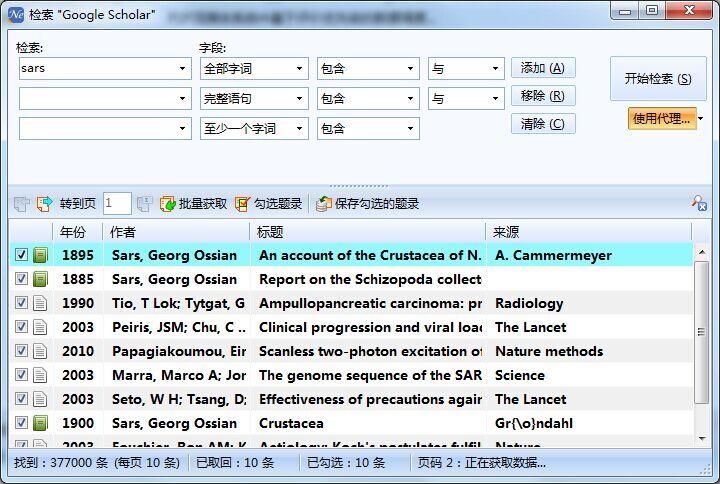Click the results list scrollbar thumb
Screen dimensions: 720x484
[x=701, y=332]
